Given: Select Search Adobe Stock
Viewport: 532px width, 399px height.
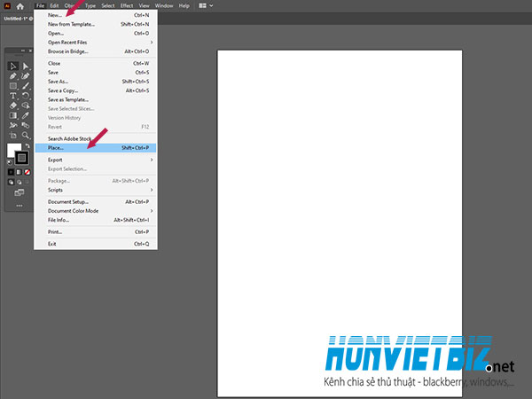Looking at the screenshot, I should coord(96,139).
